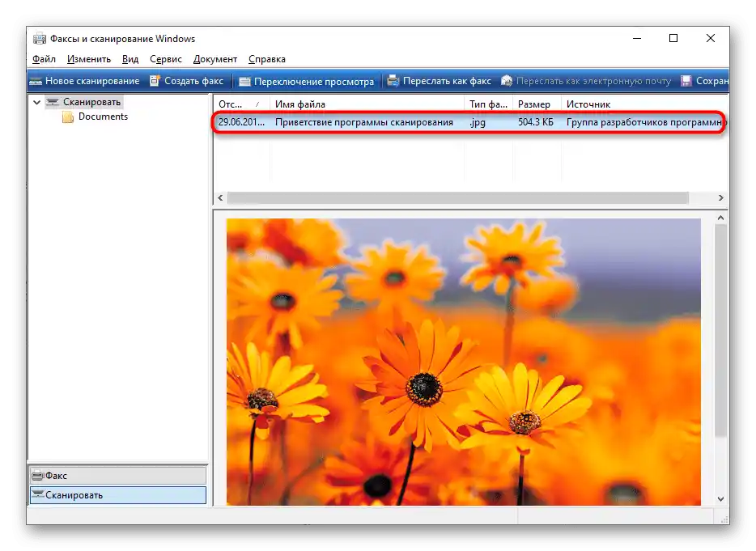756x551 pixels.
Task: Click Переслать как факс label
Action: [447, 81]
